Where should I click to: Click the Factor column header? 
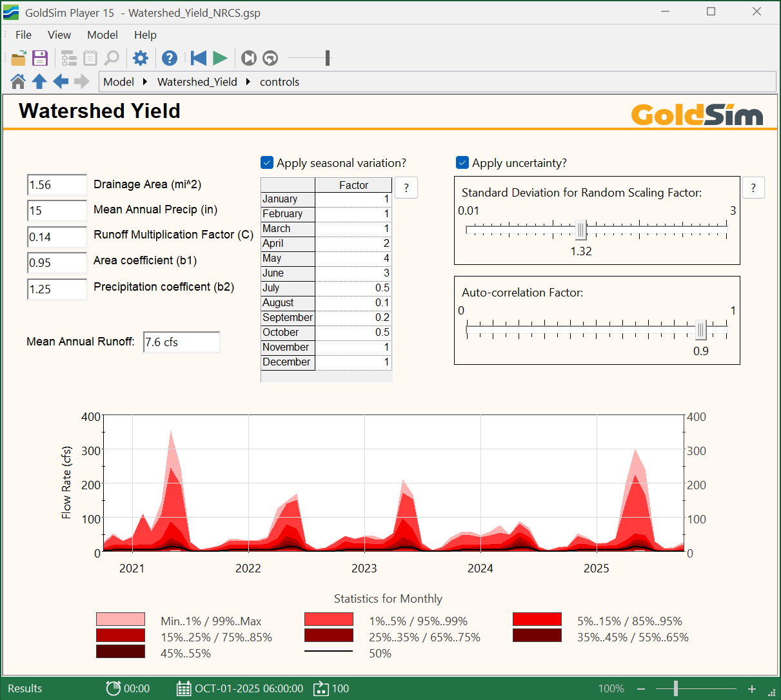click(353, 185)
